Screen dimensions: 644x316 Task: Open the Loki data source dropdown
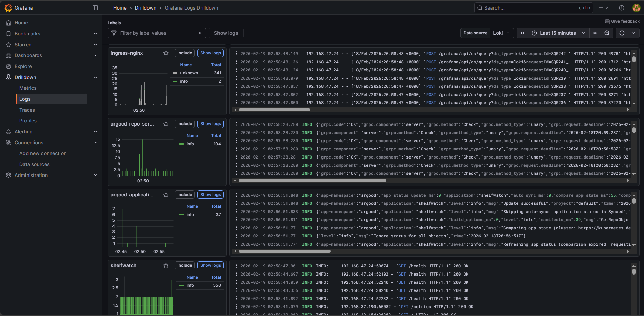(x=502, y=33)
